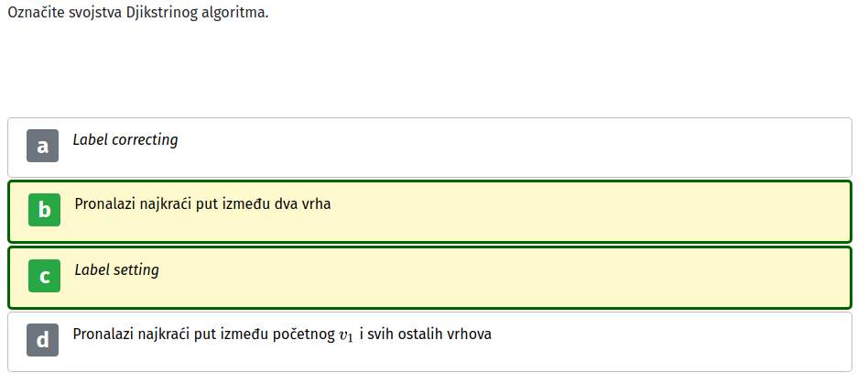This screenshot has width=868, height=384.
Task: Click the gray letter 'd' badge
Action: pos(43,340)
